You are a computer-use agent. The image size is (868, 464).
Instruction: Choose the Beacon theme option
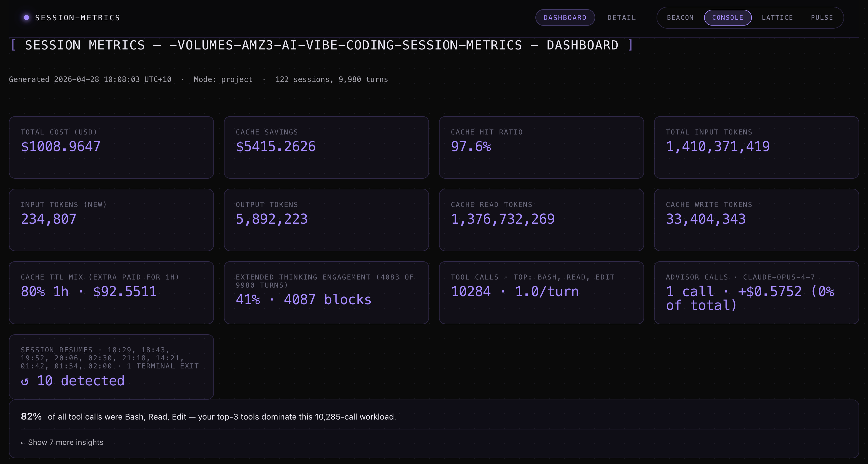click(680, 18)
